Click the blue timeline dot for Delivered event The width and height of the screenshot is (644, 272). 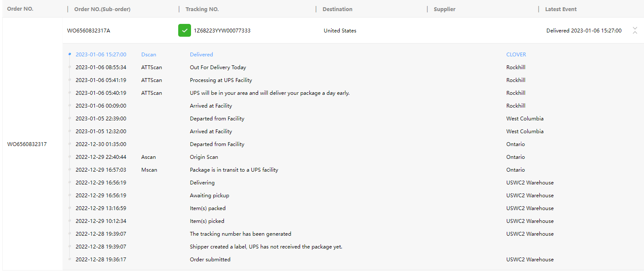70,54
